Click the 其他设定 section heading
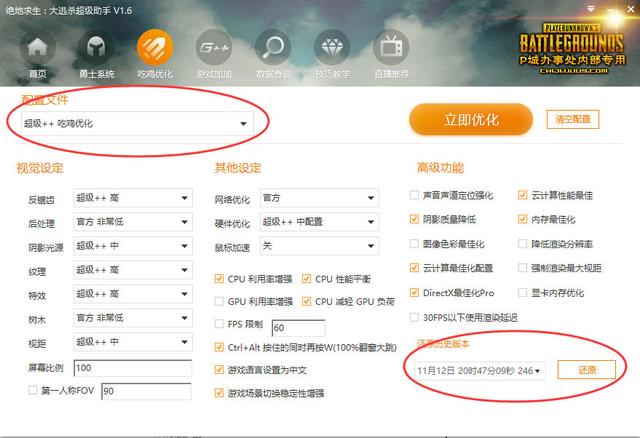Screen dimensions: 640x438 point(238,168)
